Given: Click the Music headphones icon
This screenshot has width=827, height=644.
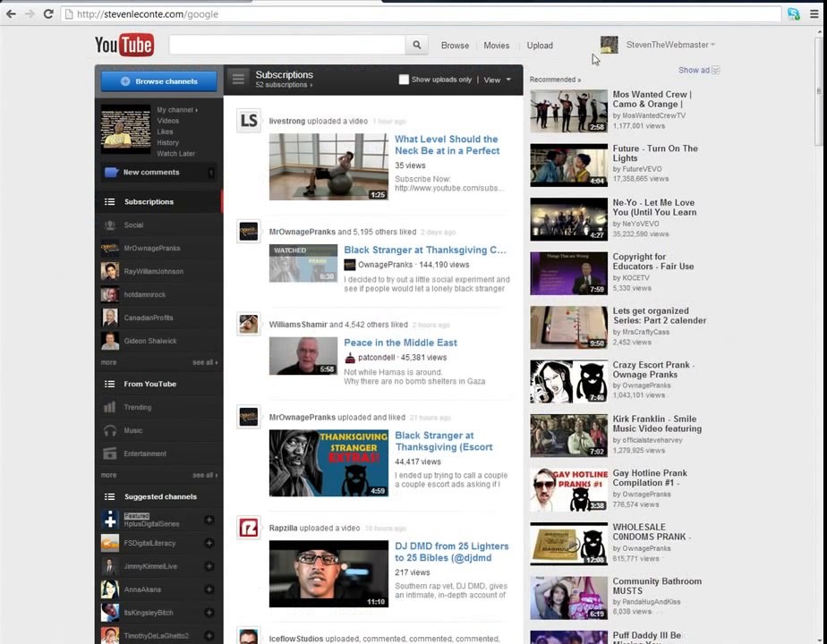Looking at the screenshot, I should (x=110, y=430).
